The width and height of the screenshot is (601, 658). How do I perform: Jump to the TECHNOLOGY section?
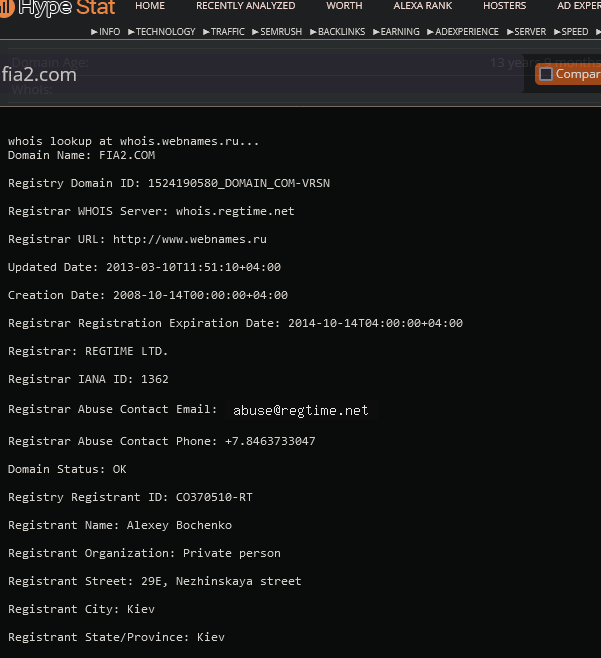pyautogui.click(x=162, y=32)
